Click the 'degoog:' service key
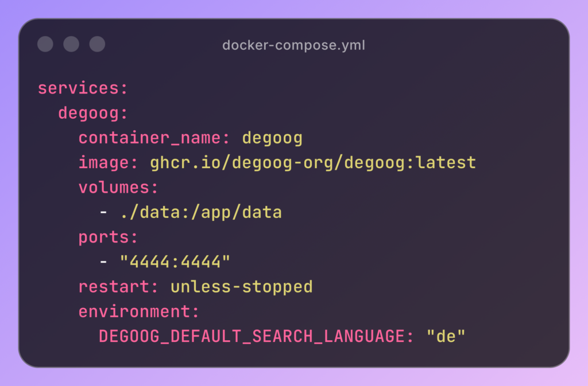The width and height of the screenshot is (588, 386). click(x=93, y=113)
